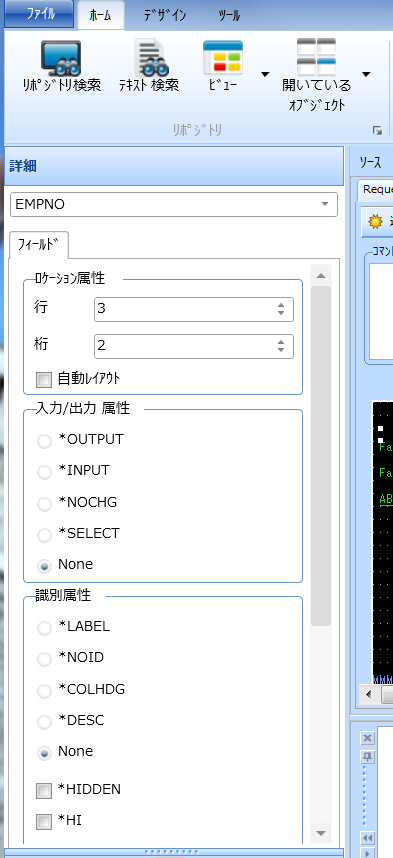Select the *LABEL radio button
Screen dimensions: 393x858
[44, 628]
